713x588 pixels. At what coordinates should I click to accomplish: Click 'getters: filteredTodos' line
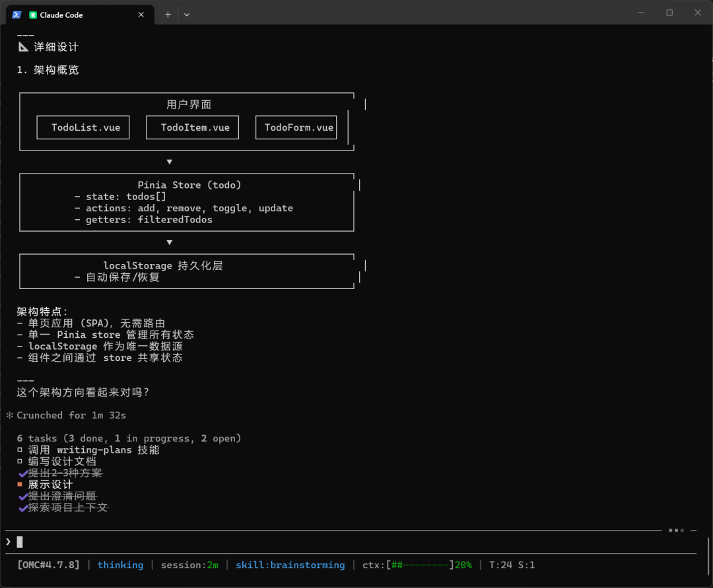tap(143, 220)
